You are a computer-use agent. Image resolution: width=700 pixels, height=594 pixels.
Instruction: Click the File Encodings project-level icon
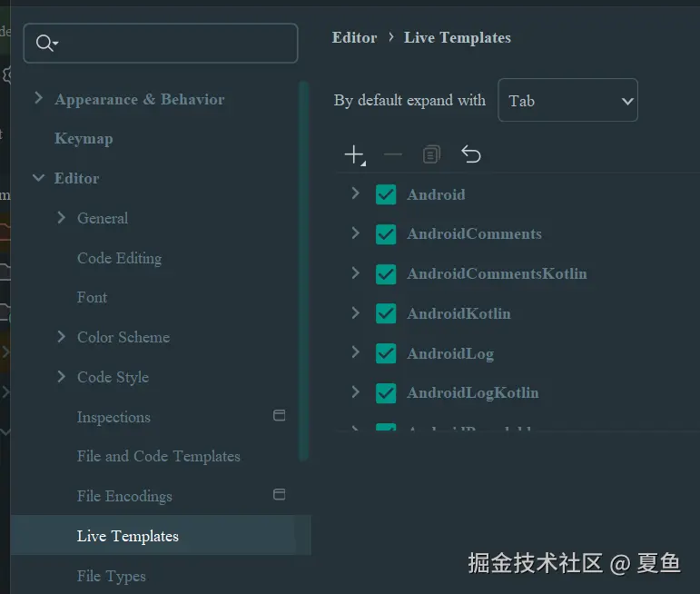point(280,495)
